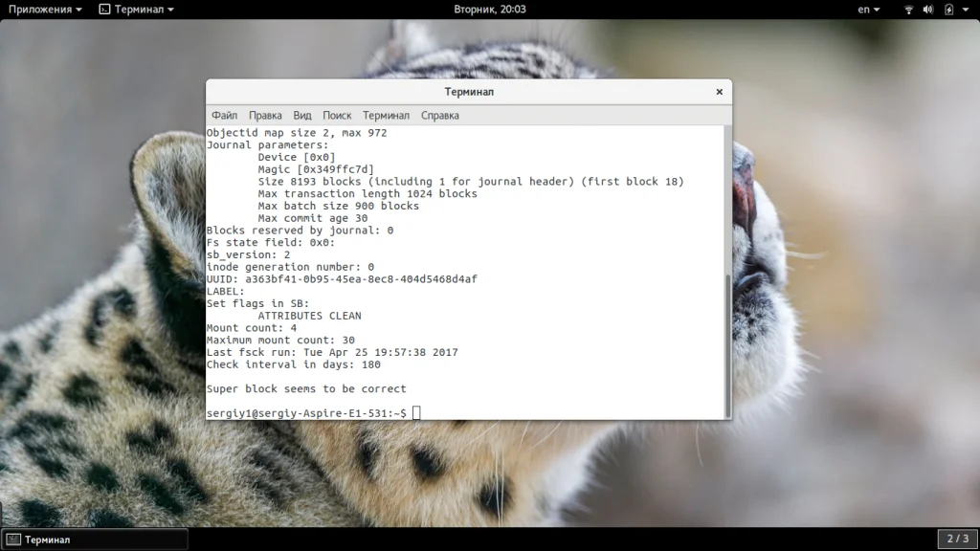
Task: Click the volume speaker icon
Action: [928, 10]
